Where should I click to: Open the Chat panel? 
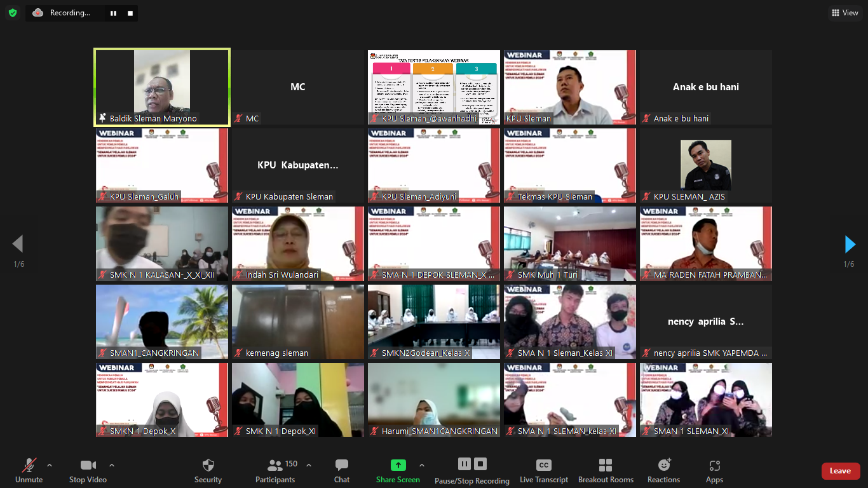tap(342, 466)
